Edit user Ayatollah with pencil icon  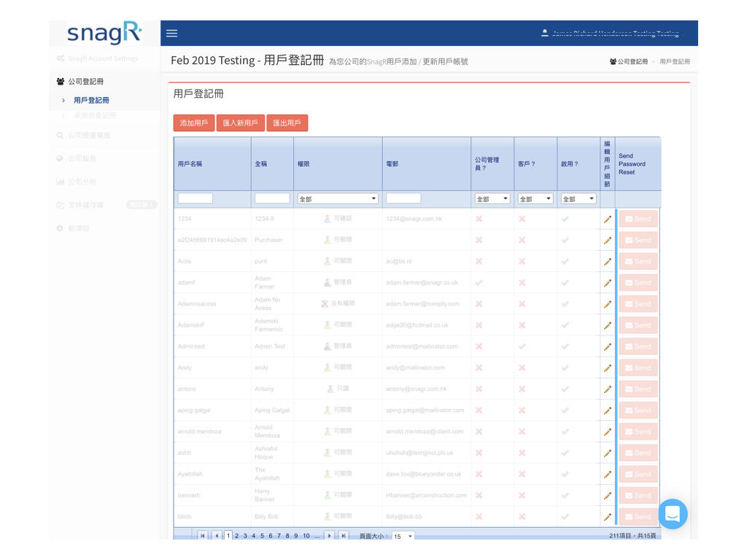click(x=608, y=474)
